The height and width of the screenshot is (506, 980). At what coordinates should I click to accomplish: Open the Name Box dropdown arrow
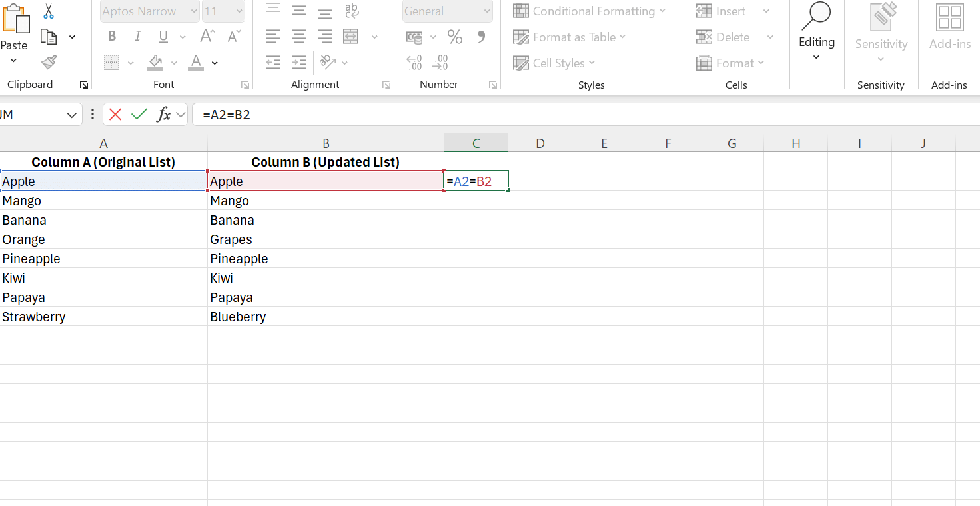(72, 115)
